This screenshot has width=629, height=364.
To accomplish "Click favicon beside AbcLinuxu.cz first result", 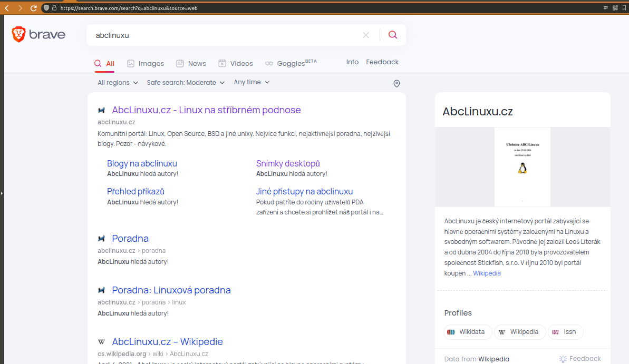I will pos(101,110).
